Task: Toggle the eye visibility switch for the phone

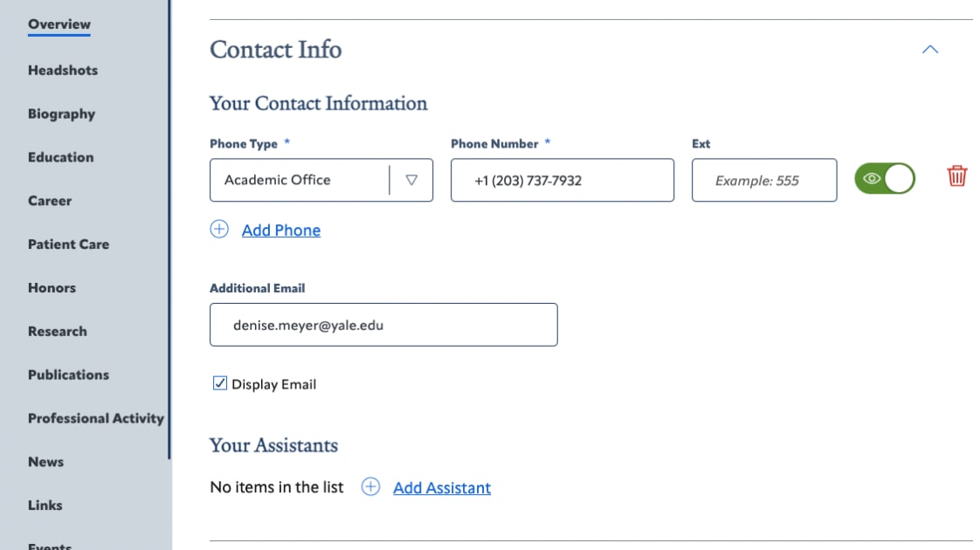Action: [x=884, y=177]
